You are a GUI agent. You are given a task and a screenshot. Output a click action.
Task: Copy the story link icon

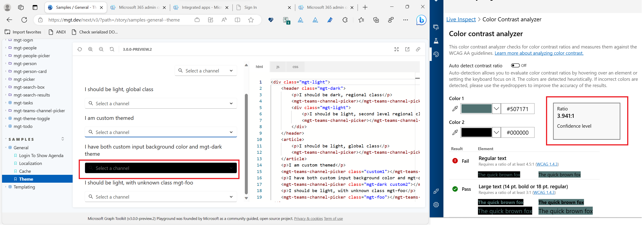(418, 50)
